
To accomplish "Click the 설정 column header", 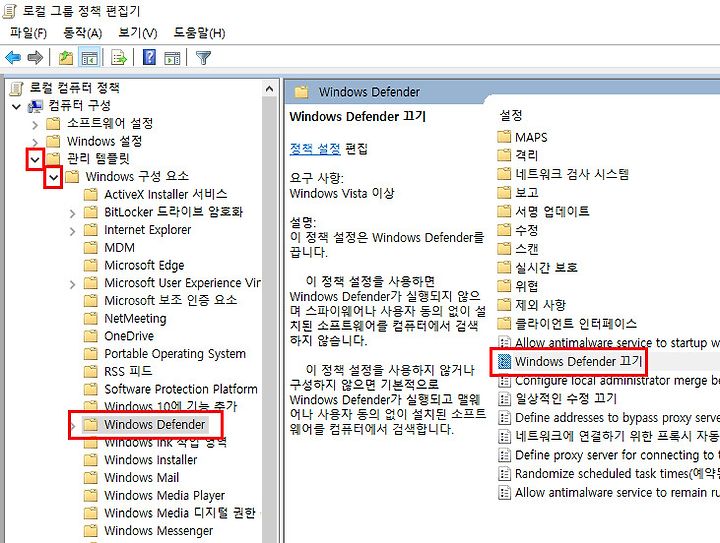I will tap(511, 116).
